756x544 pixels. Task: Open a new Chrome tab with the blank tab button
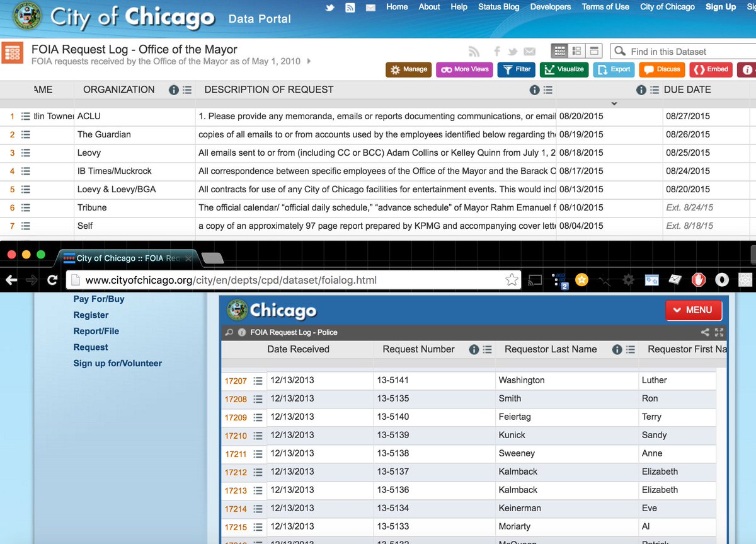[x=212, y=257]
